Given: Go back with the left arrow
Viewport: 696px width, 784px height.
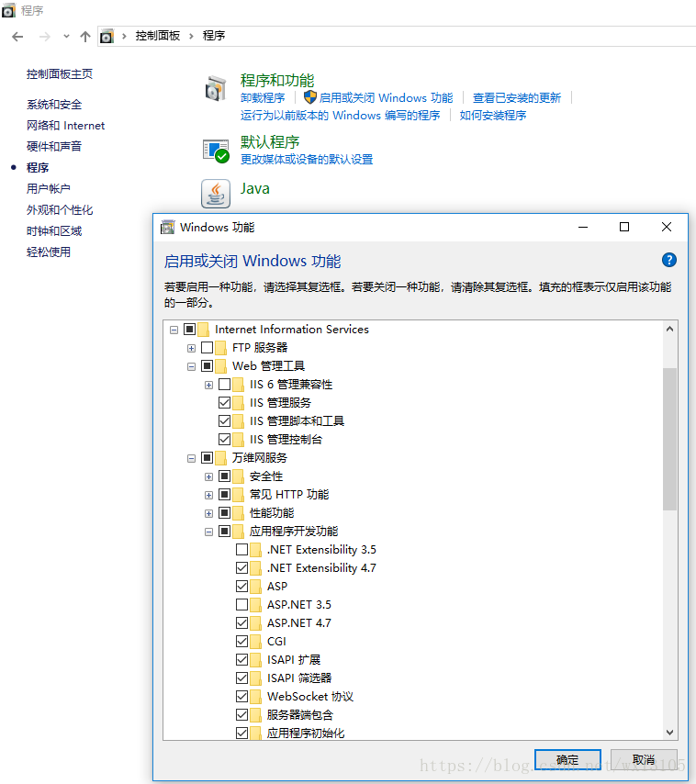Looking at the screenshot, I should click(x=17, y=37).
